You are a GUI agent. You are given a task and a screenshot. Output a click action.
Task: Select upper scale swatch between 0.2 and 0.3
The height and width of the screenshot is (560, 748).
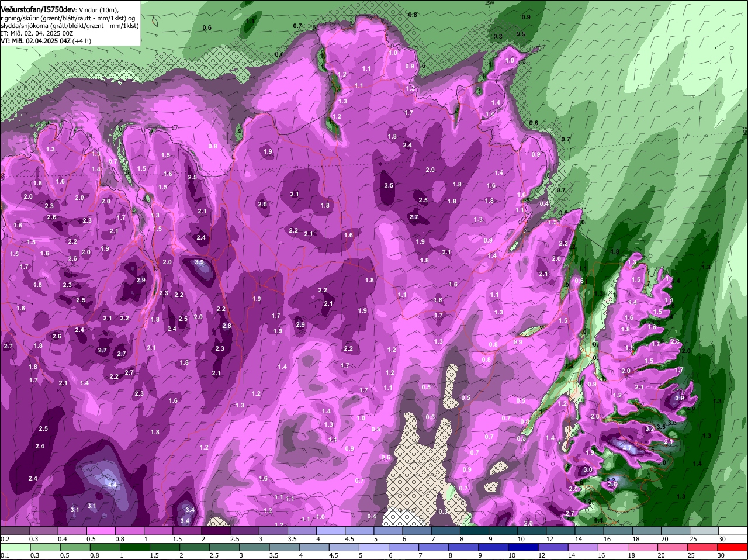pos(15,531)
